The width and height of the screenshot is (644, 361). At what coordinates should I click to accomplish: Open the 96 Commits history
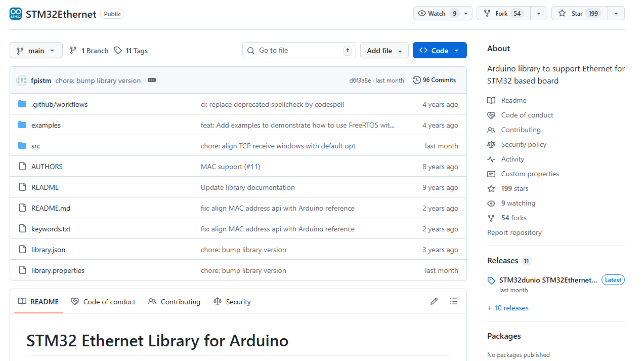[x=434, y=80]
